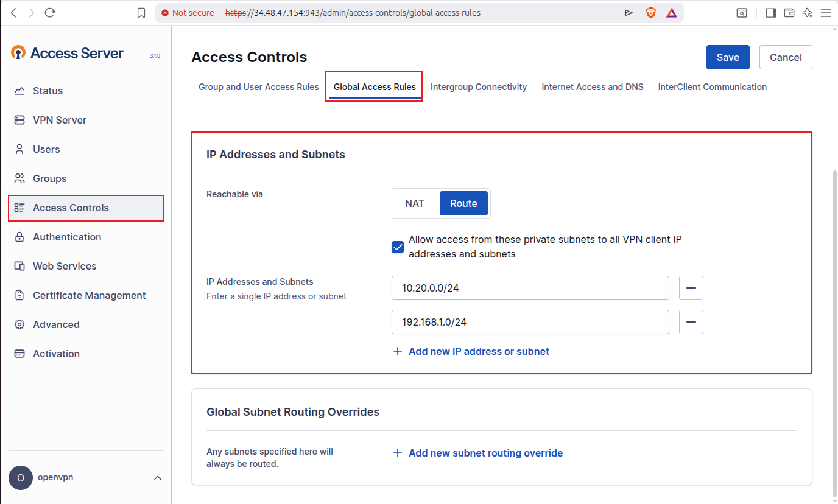Image resolution: width=838 pixels, height=504 pixels.
Task: Click the Access Controls list icon
Action: tap(19, 208)
